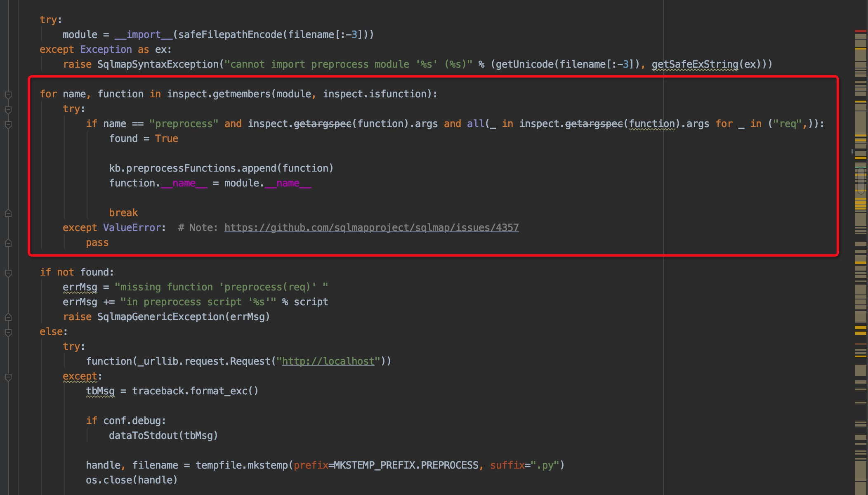This screenshot has height=495, width=868.
Task: Click 'inspect.isfunction' argument
Action: 375,94
